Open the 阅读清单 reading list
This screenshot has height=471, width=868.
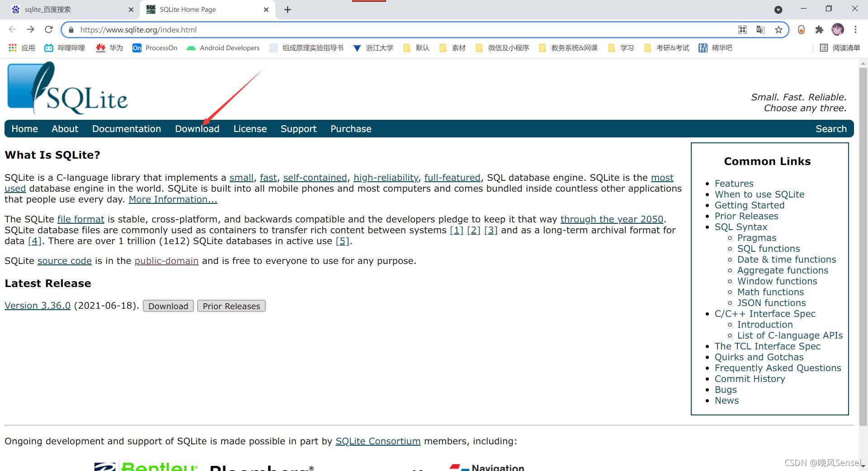[x=840, y=48]
